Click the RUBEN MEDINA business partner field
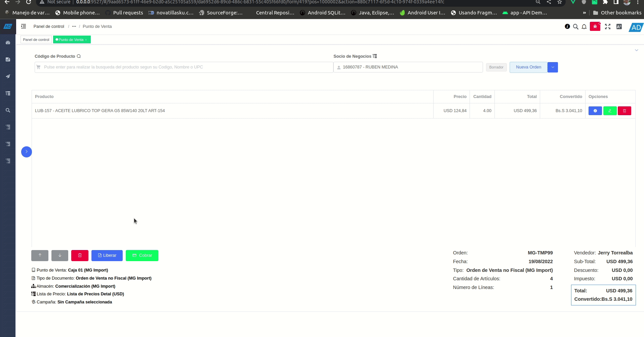644x337 pixels. pyautogui.click(x=408, y=67)
